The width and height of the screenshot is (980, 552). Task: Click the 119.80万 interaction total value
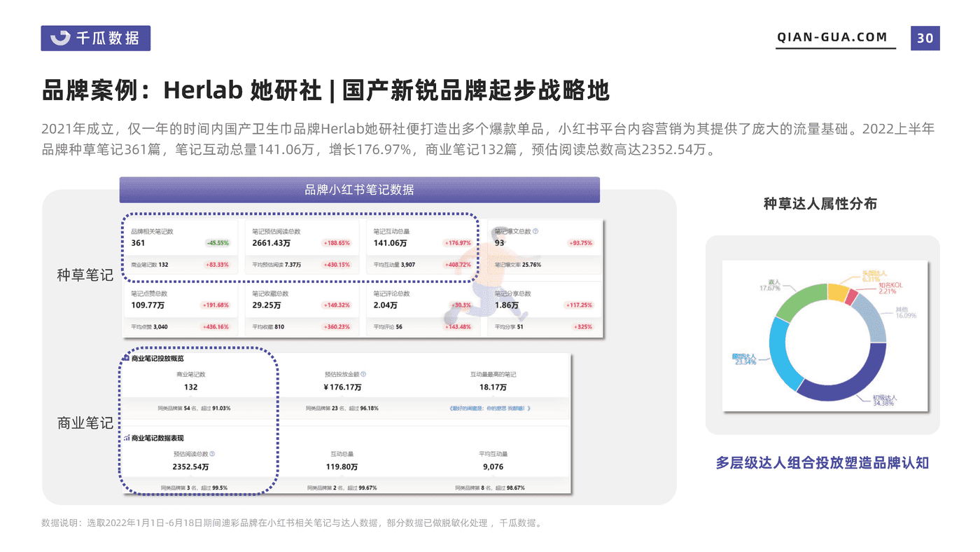pyautogui.click(x=342, y=467)
